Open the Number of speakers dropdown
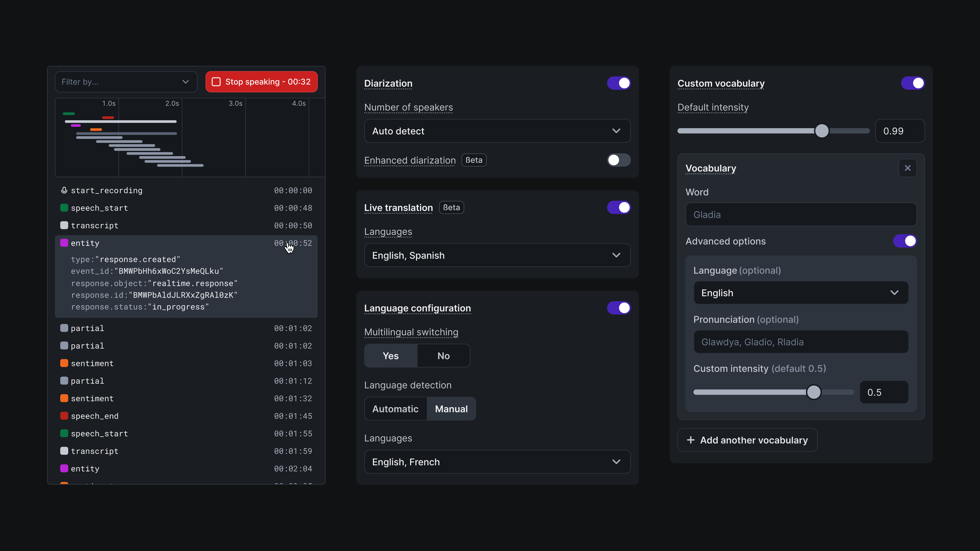Image resolution: width=980 pixels, height=551 pixels. [497, 131]
